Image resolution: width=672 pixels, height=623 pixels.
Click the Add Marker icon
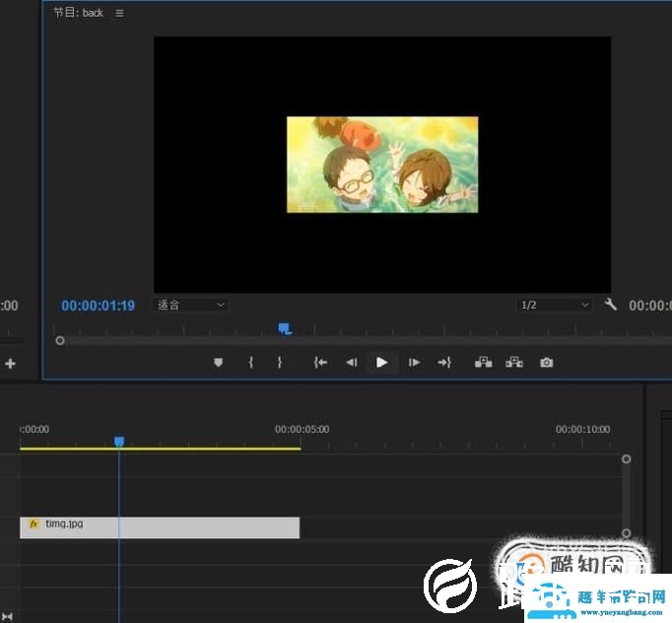pyautogui.click(x=218, y=363)
